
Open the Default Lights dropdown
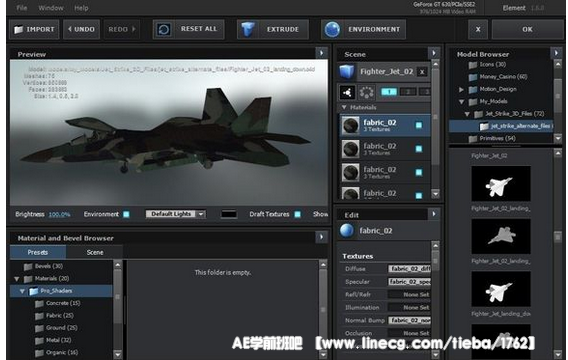[x=176, y=214]
